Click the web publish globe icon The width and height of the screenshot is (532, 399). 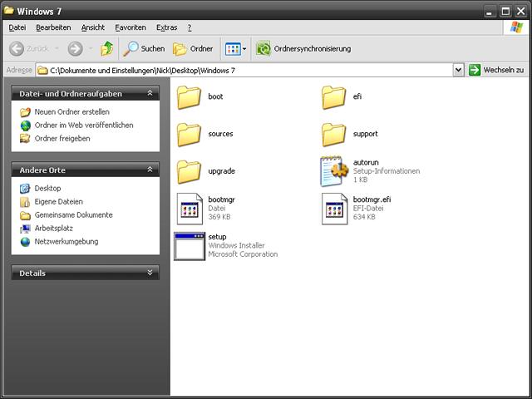[x=25, y=126]
